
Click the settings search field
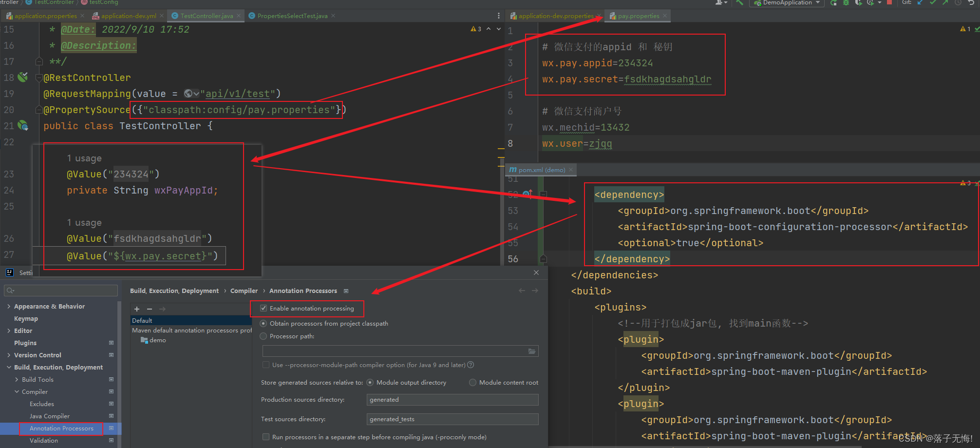point(61,290)
